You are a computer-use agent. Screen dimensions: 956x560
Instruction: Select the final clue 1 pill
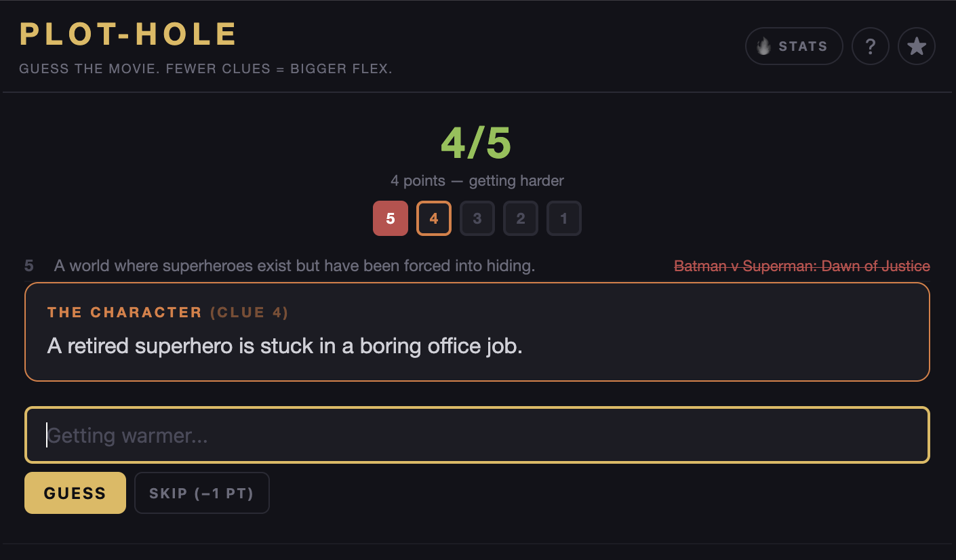pos(564,218)
